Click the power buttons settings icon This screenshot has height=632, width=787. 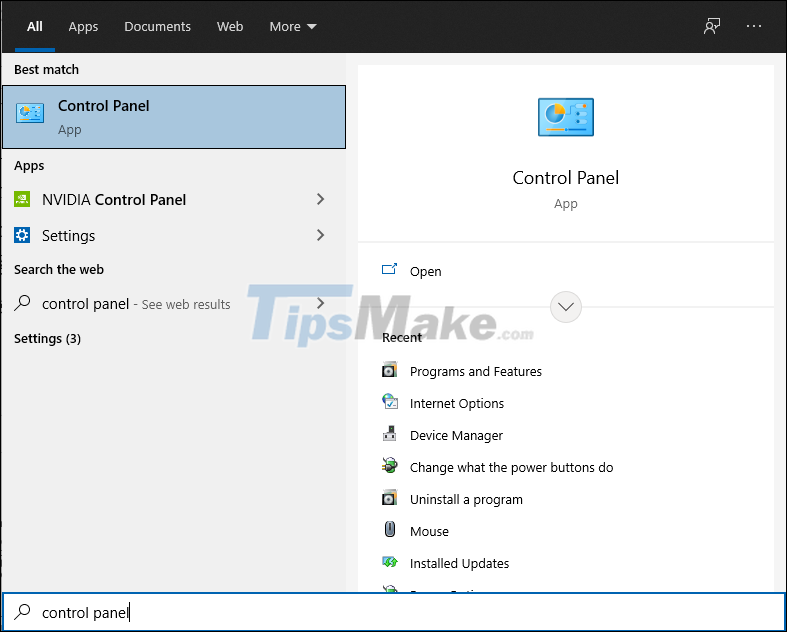389,466
